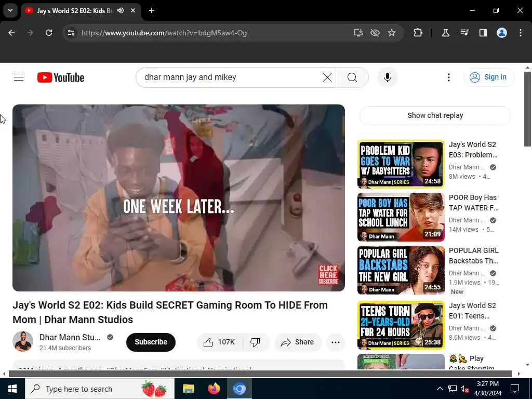Open Windows notification center
Image resolution: width=532 pixels, height=399 pixels.
515,389
